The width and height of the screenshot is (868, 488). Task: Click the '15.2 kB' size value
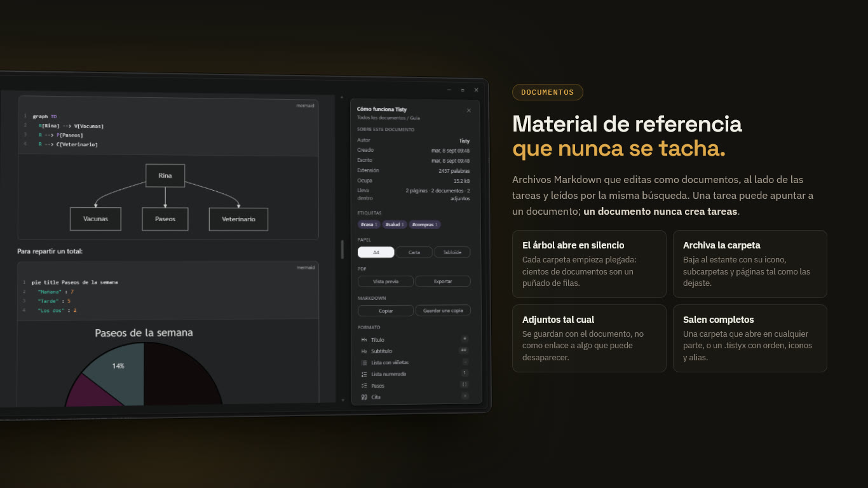(x=461, y=181)
